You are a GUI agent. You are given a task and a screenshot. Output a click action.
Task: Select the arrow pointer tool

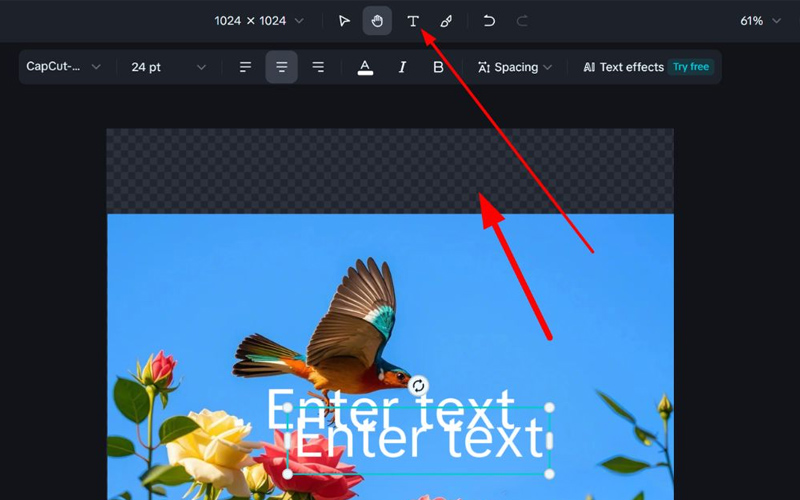pyautogui.click(x=344, y=21)
